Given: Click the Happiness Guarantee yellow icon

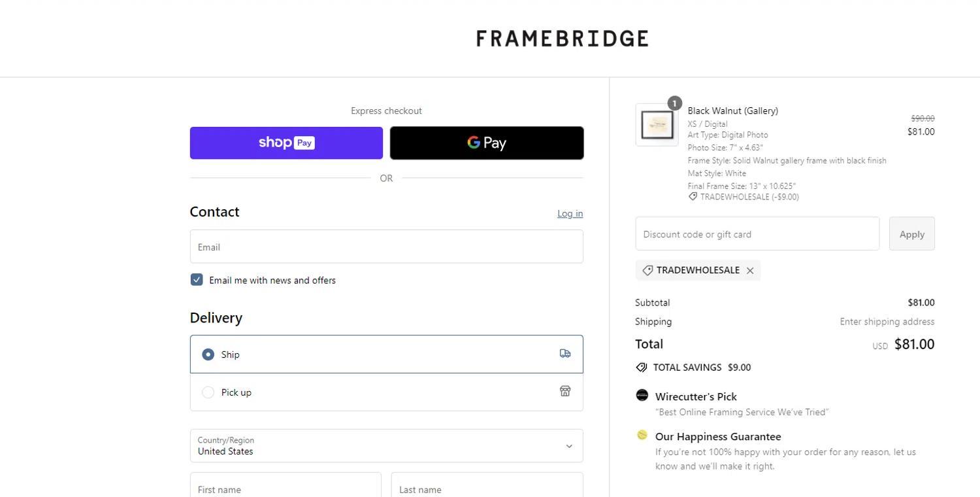Looking at the screenshot, I should [642, 435].
